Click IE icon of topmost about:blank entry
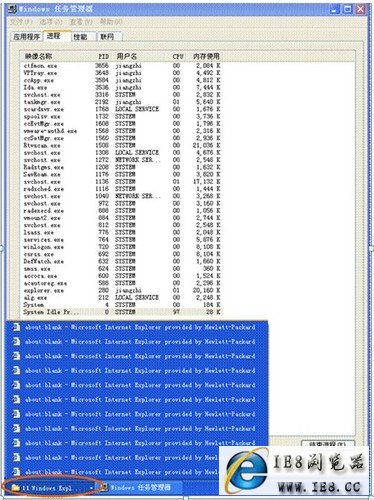The width and height of the screenshot is (374, 500). point(16,327)
